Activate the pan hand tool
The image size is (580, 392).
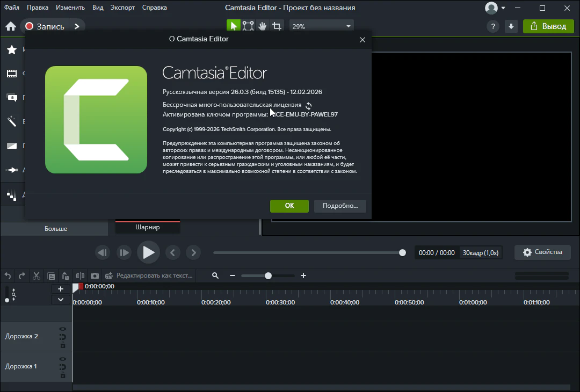point(263,26)
